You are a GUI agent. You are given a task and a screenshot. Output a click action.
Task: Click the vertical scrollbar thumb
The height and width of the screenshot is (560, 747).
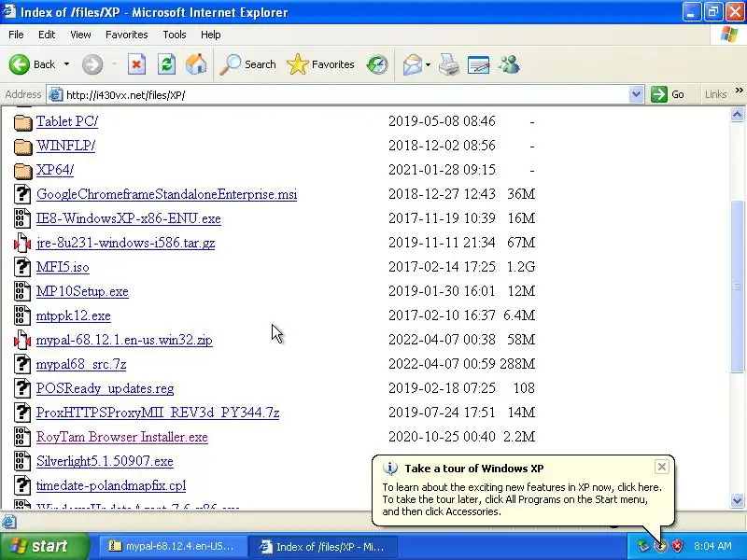(737, 287)
